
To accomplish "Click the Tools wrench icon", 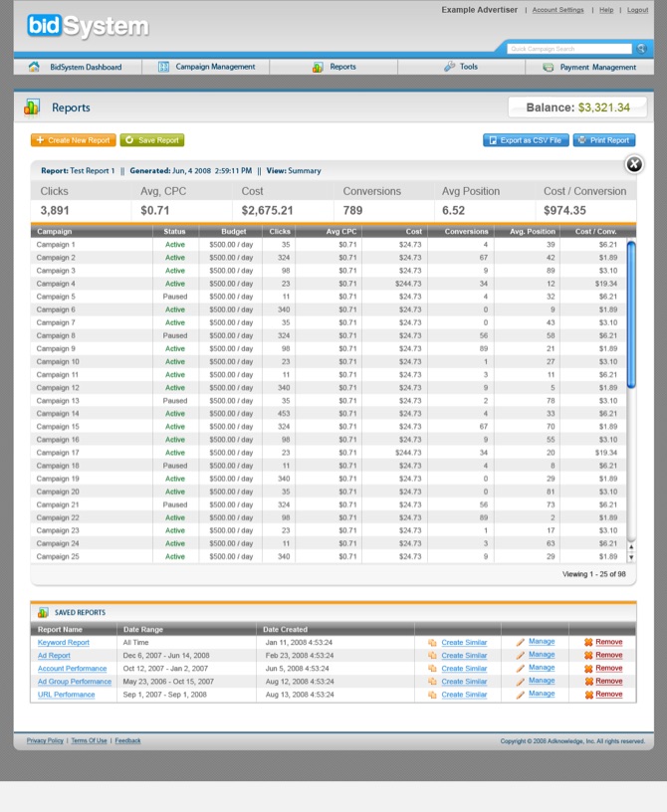I will 449,67.
